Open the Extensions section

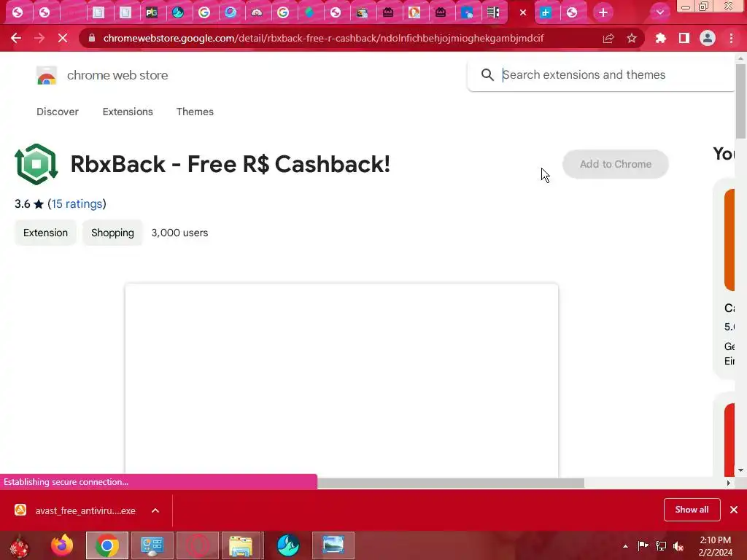pos(128,112)
